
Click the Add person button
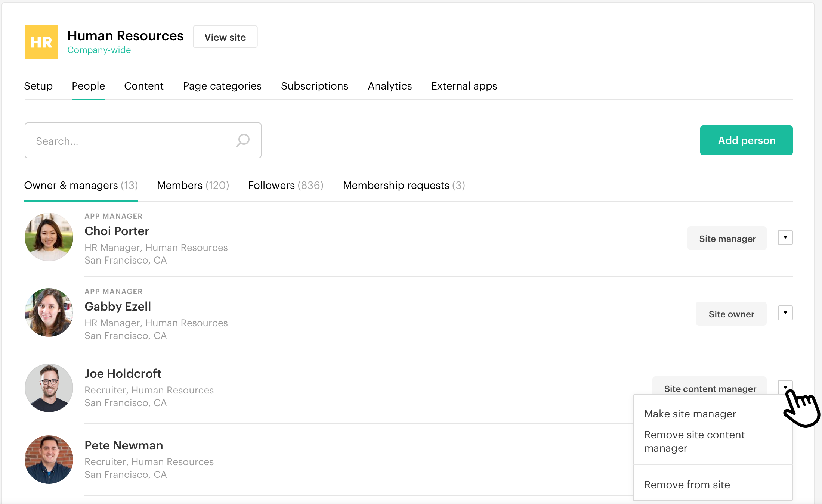pyautogui.click(x=746, y=140)
